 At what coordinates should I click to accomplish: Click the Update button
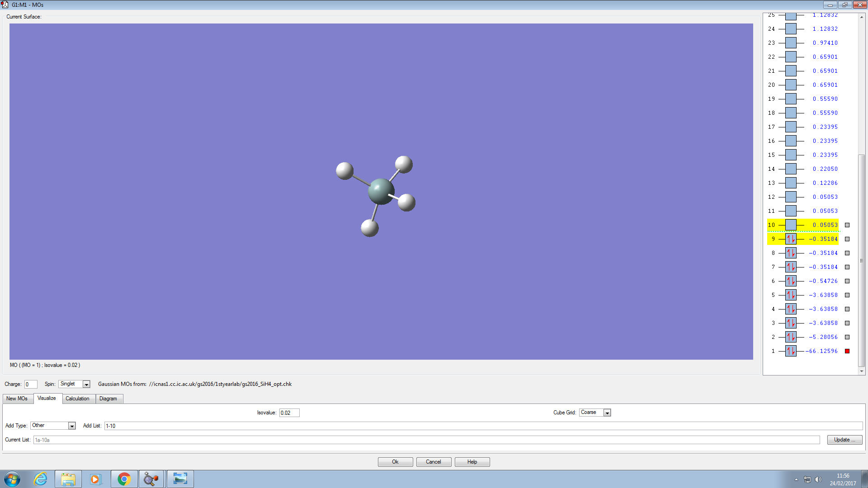click(x=844, y=440)
